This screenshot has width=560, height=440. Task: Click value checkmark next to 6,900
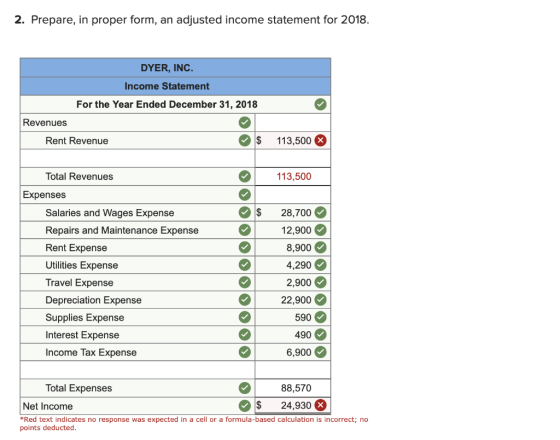(x=320, y=352)
